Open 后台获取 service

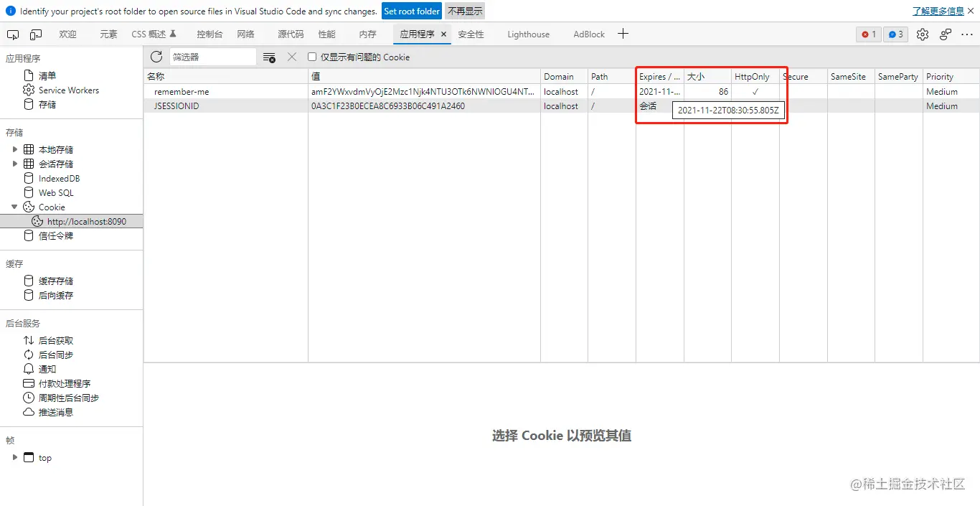pos(56,340)
